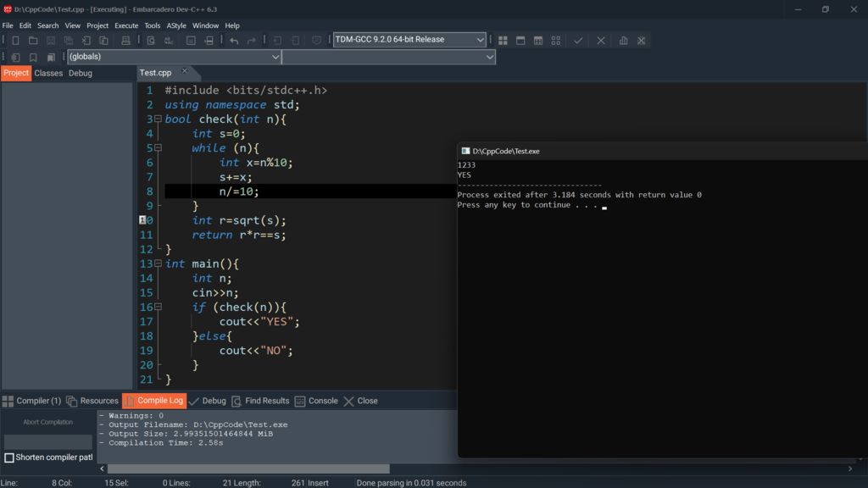This screenshot has height=488, width=868.
Task: Open the Console bottom tab
Action: point(317,401)
